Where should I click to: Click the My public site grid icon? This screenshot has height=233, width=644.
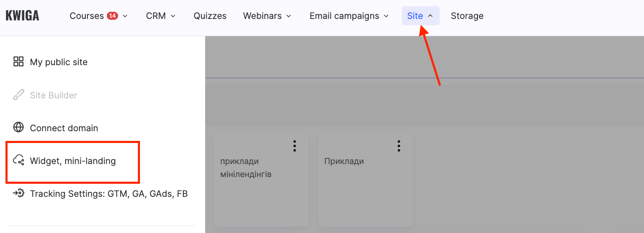tap(18, 62)
